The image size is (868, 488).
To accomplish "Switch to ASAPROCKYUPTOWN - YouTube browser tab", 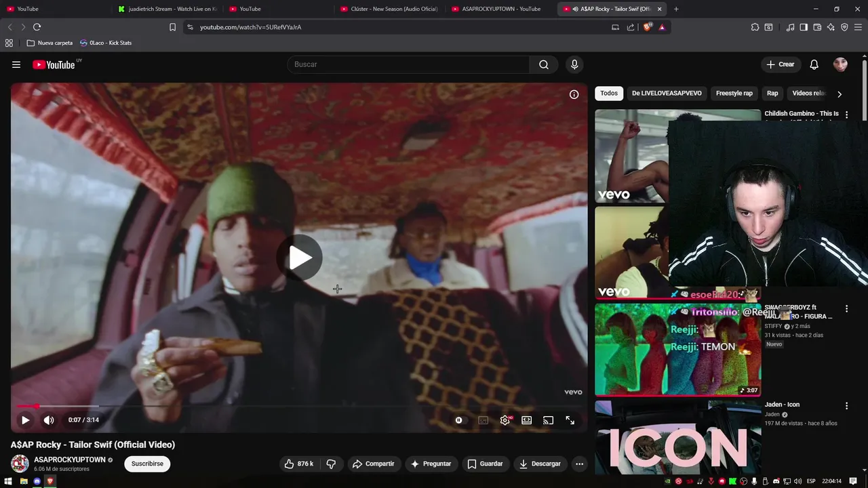I will click(500, 9).
